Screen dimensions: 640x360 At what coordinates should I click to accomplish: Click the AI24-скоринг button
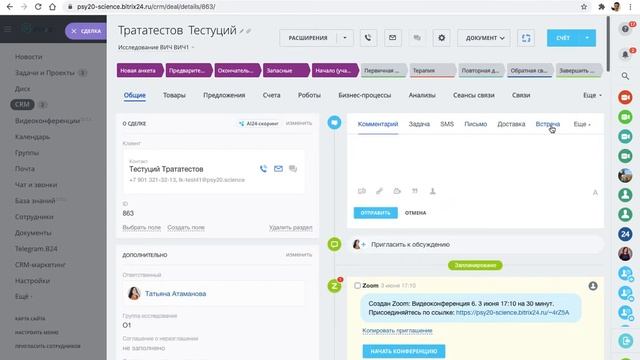tap(259, 123)
